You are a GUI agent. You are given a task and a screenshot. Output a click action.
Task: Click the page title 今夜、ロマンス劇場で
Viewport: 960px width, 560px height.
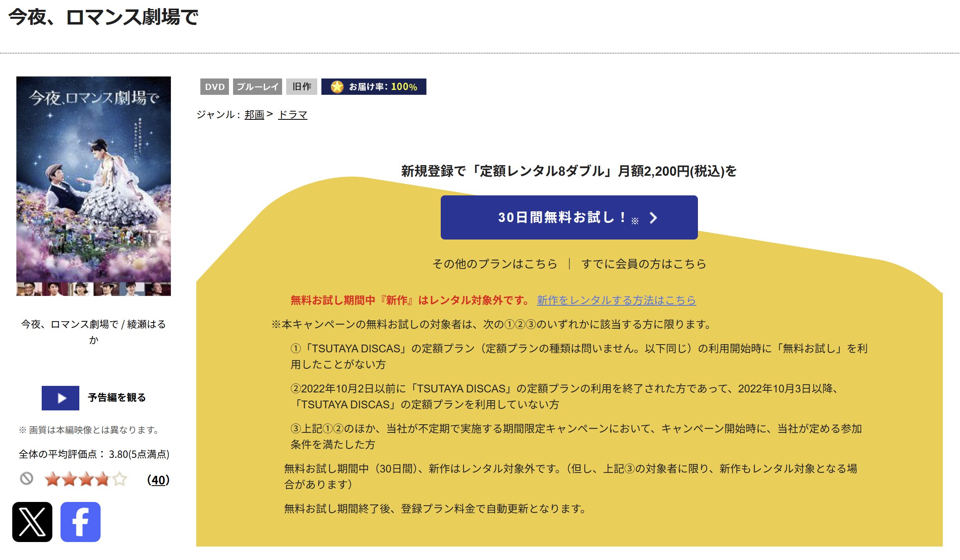point(103,18)
